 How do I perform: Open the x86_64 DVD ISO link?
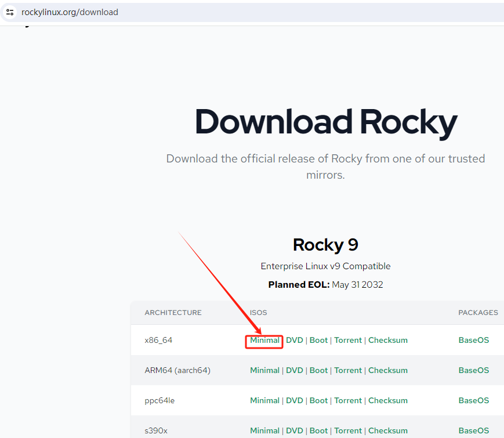pyautogui.click(x=295, y=341)
